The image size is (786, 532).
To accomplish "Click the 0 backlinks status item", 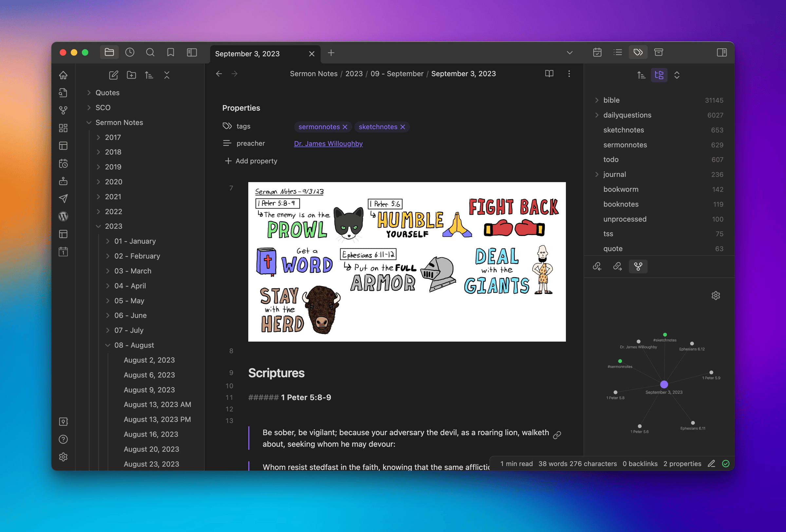I will point(640,464).
